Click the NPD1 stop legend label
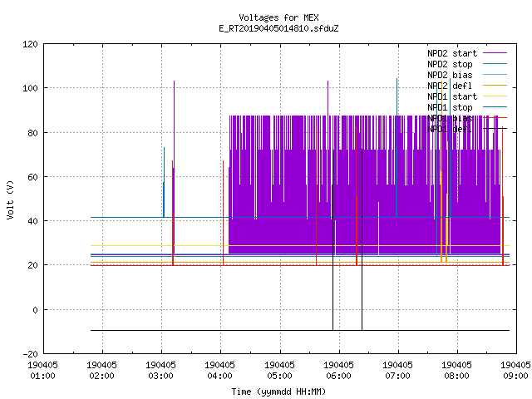Viewport: 532px width, 399px height. [x=450, y=107]
